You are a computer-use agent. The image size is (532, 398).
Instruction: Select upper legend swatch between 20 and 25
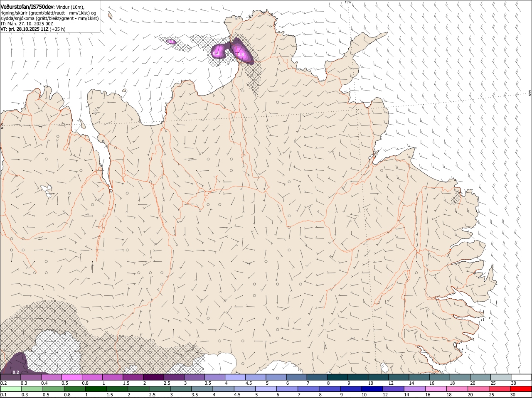(481, 377)
